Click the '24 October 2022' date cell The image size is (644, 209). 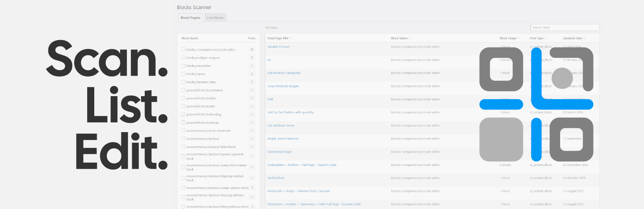coord(574,178)
